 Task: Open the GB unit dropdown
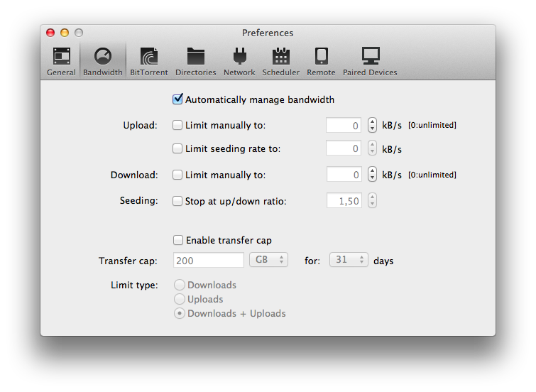click(268, 260)
